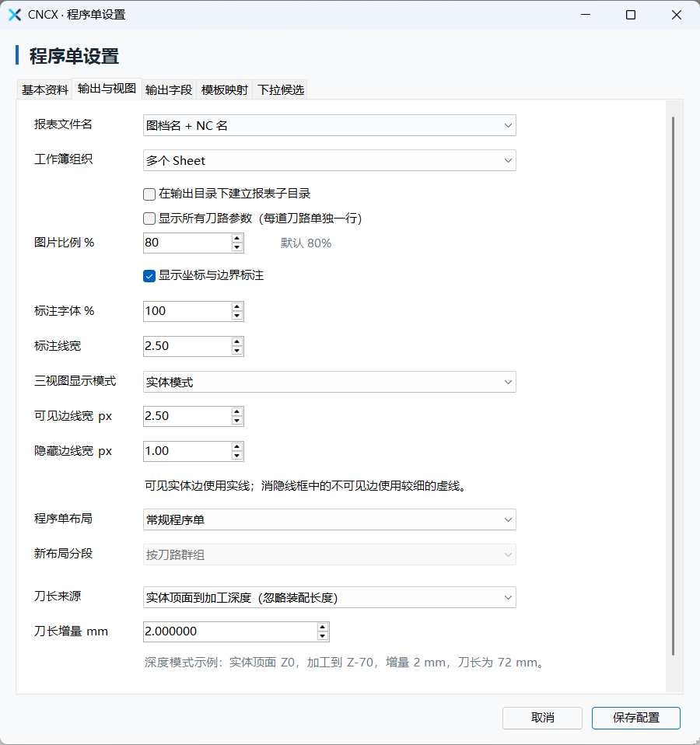Viewport: 700px width, 745px height.
Task: Open the 刀长来源 dropdown
Action: 329,598
